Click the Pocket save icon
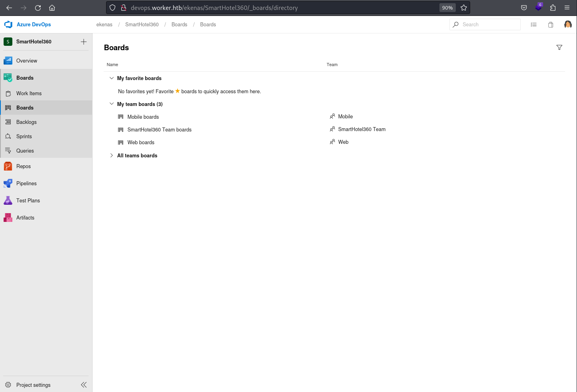The width and height of the screenshot is (577, 392). pos(524,8)
